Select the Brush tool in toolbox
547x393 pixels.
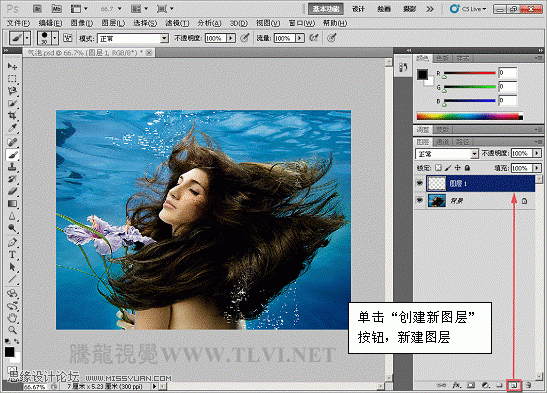[12, 154]
